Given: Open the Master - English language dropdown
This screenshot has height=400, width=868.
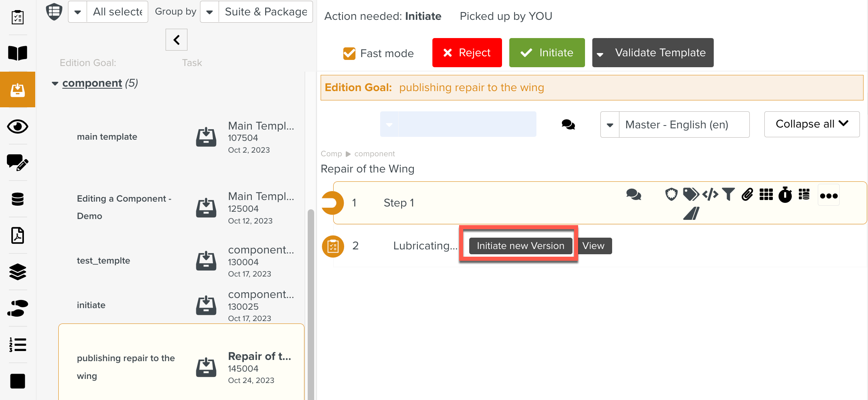Looking at the screenshot, I should (x=610, y=125).
